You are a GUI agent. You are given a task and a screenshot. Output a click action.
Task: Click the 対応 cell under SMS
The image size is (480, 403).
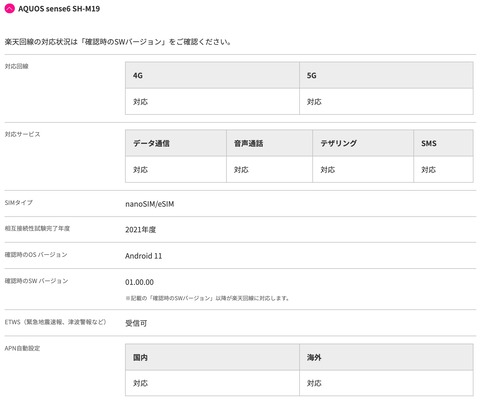[x=443, y=170]
